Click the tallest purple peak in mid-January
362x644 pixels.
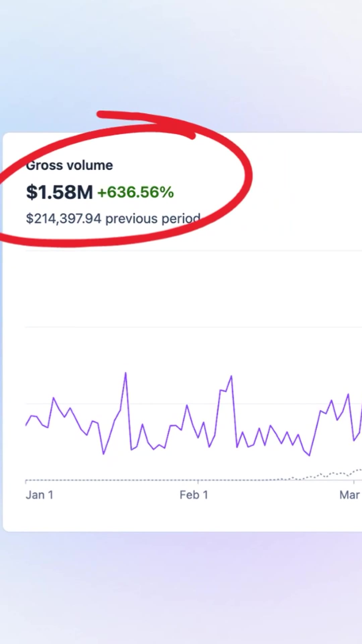pyautogui.click(x=126, y=373)
